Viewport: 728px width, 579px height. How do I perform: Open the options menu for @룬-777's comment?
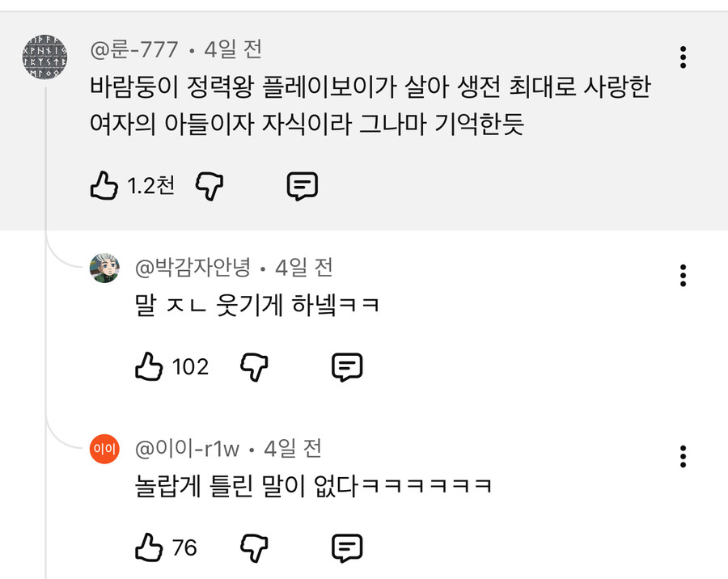click(684, 57)
